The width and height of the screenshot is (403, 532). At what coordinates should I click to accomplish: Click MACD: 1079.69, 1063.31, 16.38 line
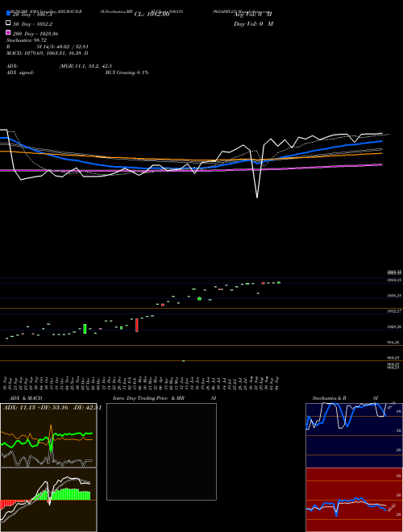48,53
